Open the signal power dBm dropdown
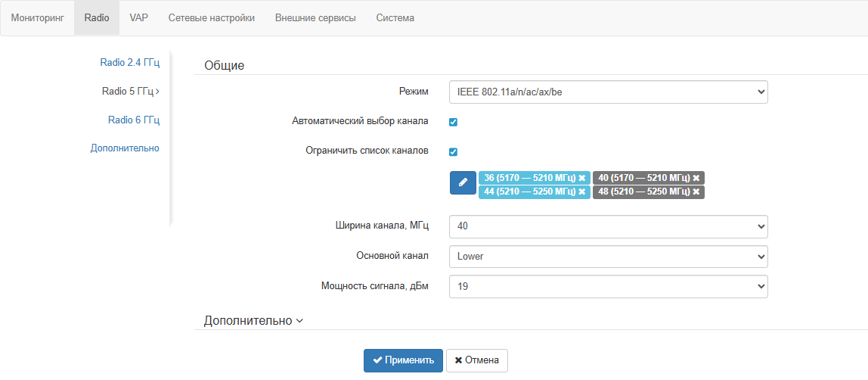This screenshot has width=868, height=380. click(608, 287)
